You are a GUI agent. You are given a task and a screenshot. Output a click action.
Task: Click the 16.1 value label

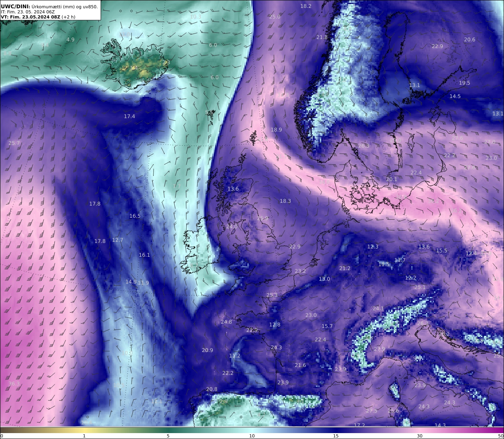(145, 255)
